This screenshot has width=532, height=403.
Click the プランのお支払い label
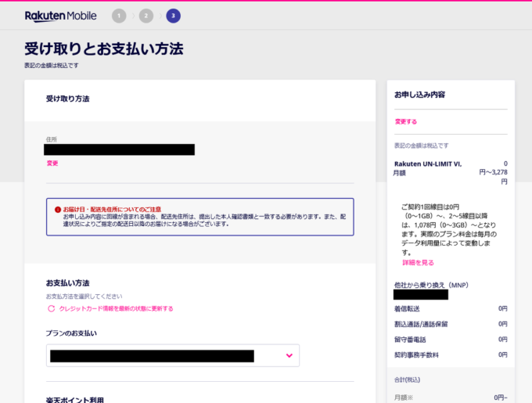tap(71, 333)
